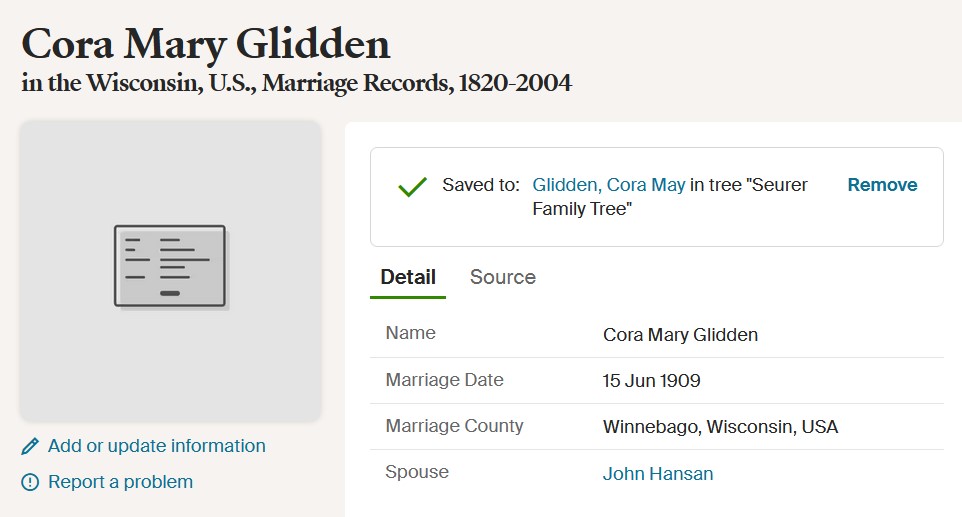Select the Detail tab
Screen dimensions: 962x517
(x=408, y=277)
